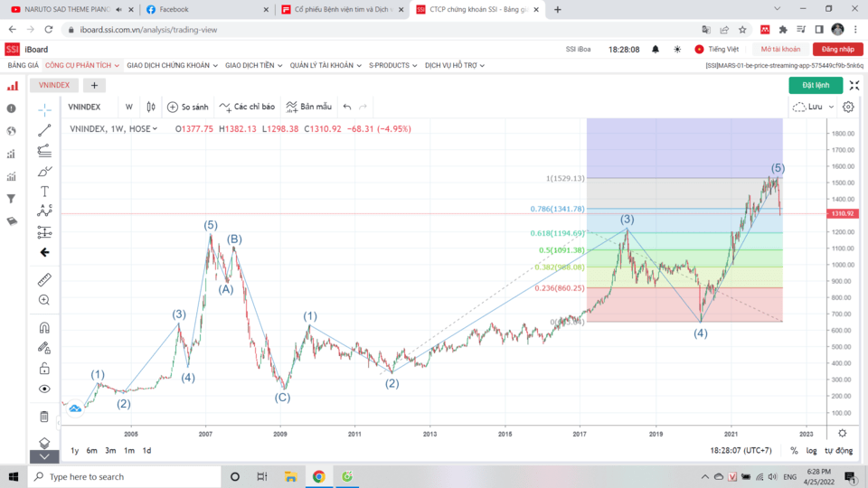868x488 pixels.
Task: Open the sidebar globe icon
Action: point(12,131)
